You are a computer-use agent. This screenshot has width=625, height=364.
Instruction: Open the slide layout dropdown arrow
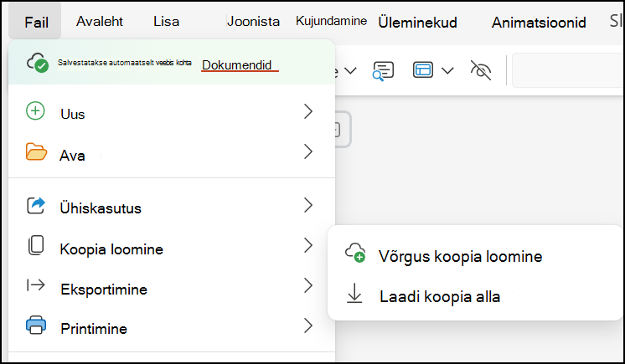(447, 71)
